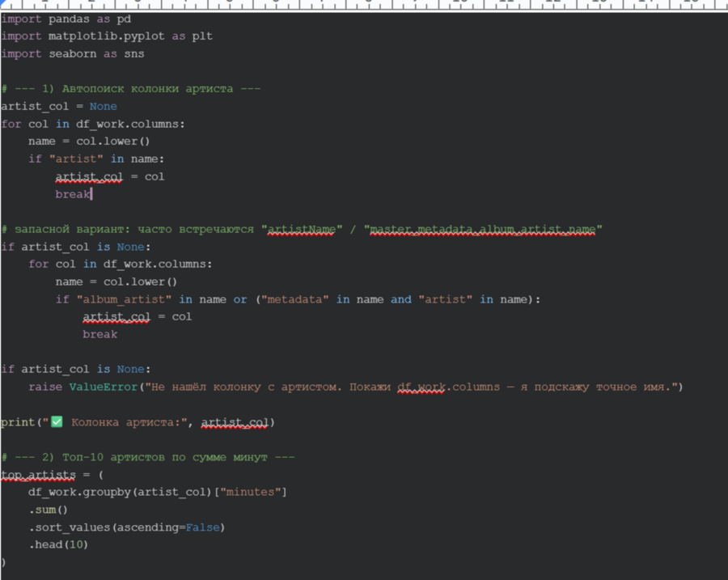Click 'artist_col = None' assignment line
The width and height of the screenshot is (728, 580).
click(x=59, y=106)
